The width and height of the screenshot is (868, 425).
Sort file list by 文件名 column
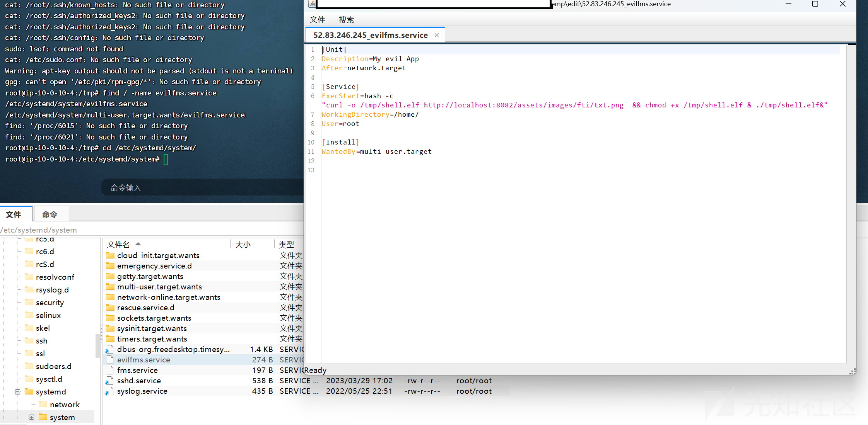166,245
